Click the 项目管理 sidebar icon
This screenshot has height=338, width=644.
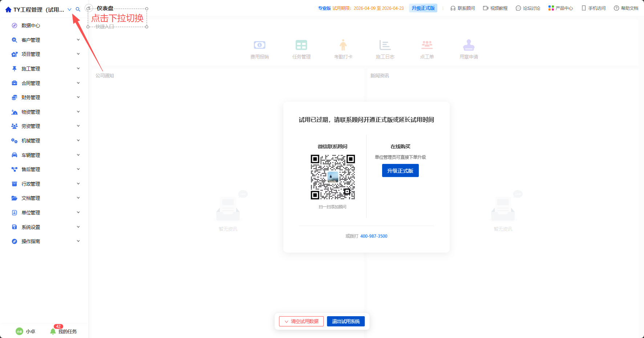[15, 54]
